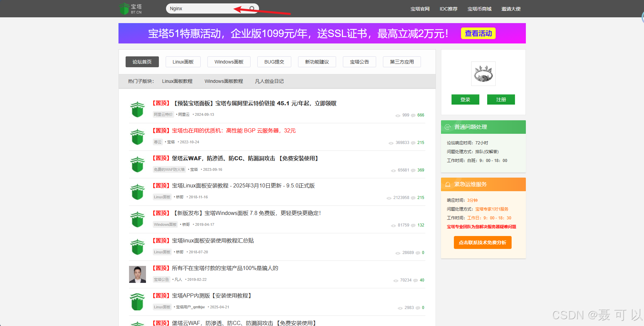Open 邀请大使 navigation link
The width and height of the screenshot is (644, 326).
click(511, 9)
